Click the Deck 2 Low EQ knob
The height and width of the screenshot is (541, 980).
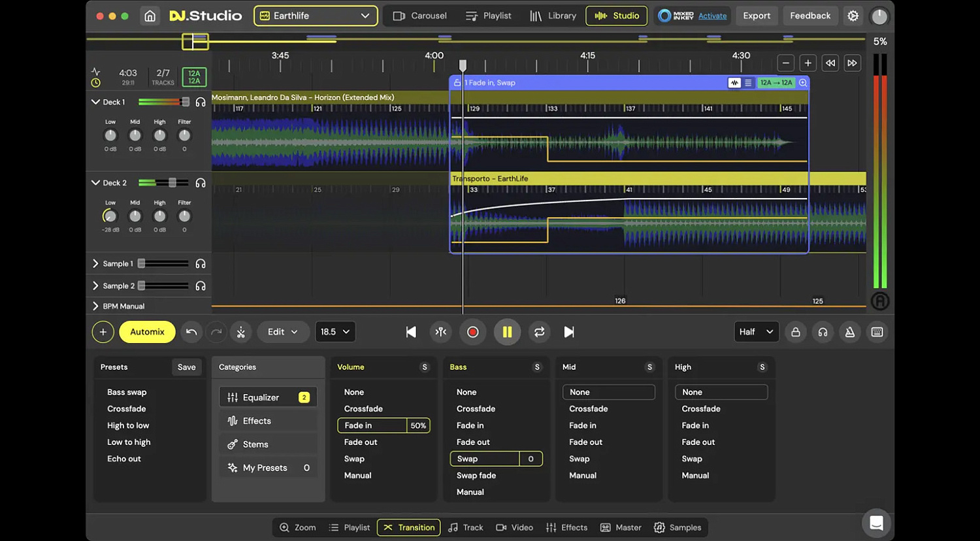(110, 216)
